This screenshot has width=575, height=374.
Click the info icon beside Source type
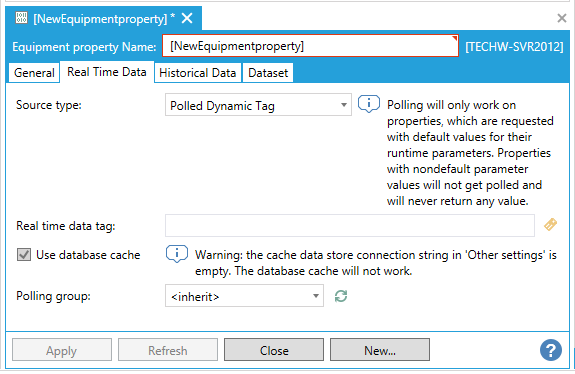pyautogui.click(x=369, y=104)
